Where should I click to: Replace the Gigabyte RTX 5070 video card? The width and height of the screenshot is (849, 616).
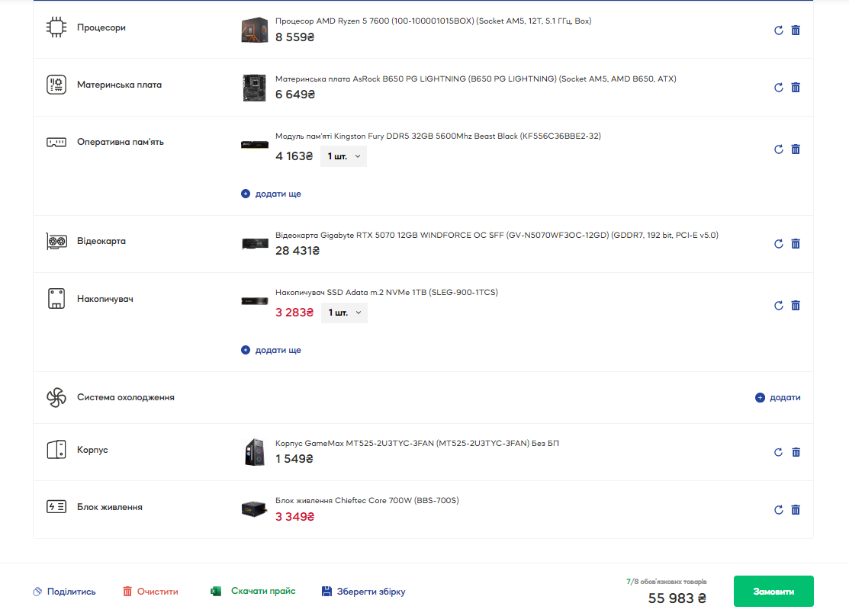pyautogui.click(x=778, y=244)
